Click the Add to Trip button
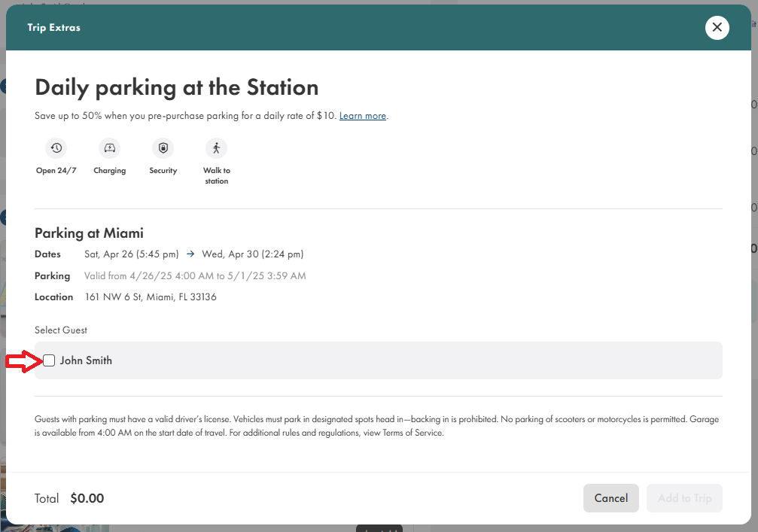The width and height of the screenshot is (758, 532). click(x=684, y=498)
